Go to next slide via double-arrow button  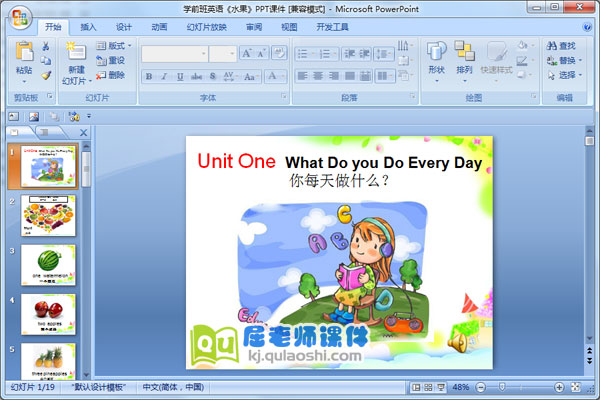(x=590, y=361)
